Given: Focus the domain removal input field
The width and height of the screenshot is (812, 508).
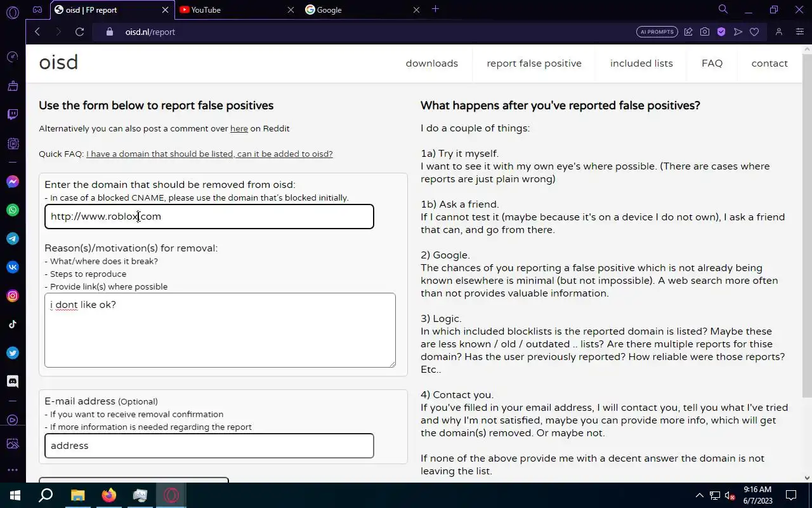Looking at the screenshot, I should [209, 217].
